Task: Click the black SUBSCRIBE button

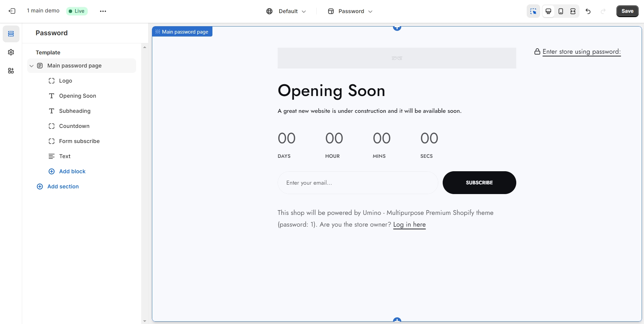Action: [479, 183]
